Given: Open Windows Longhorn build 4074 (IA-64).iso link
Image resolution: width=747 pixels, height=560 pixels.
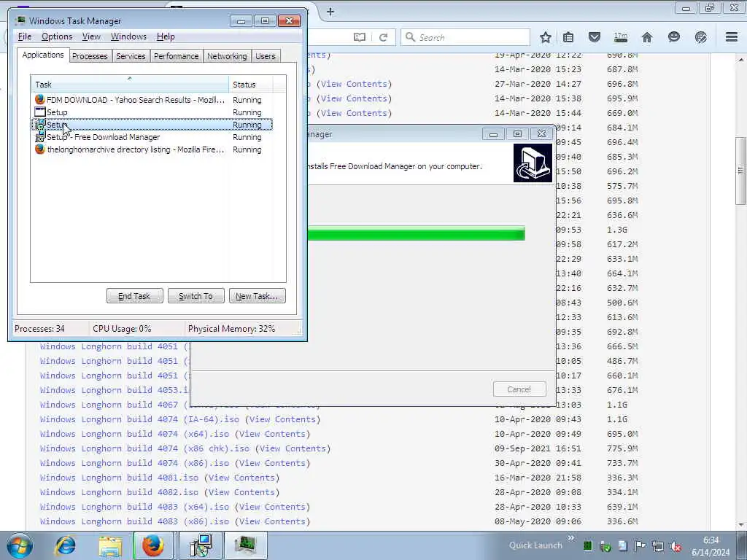Looking at the screenshot, I should [139, 419].
